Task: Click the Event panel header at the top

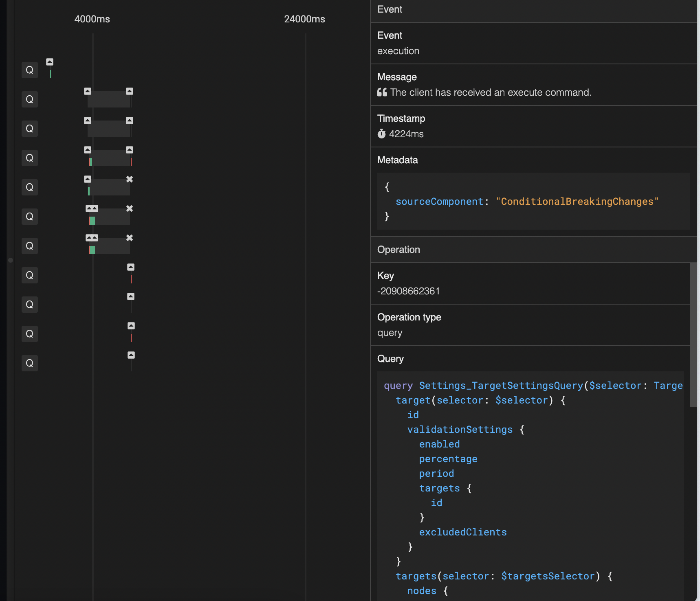Action: [390, 9]
